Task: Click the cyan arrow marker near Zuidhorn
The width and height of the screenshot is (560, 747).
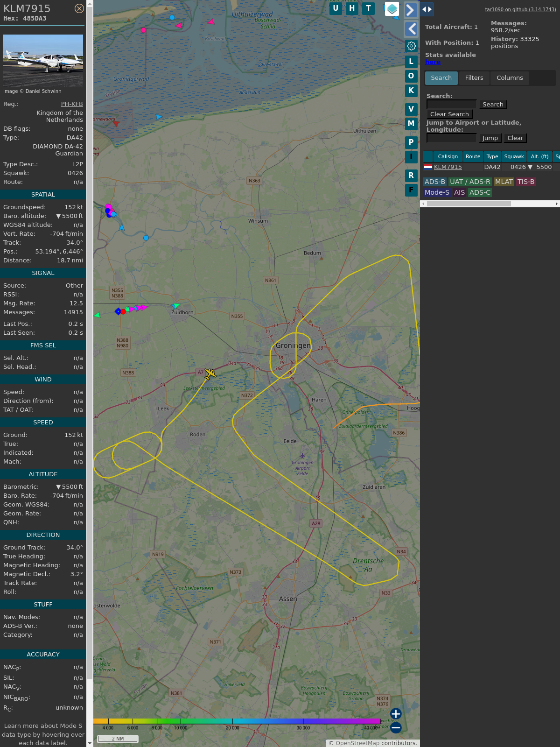Action: 176,306
